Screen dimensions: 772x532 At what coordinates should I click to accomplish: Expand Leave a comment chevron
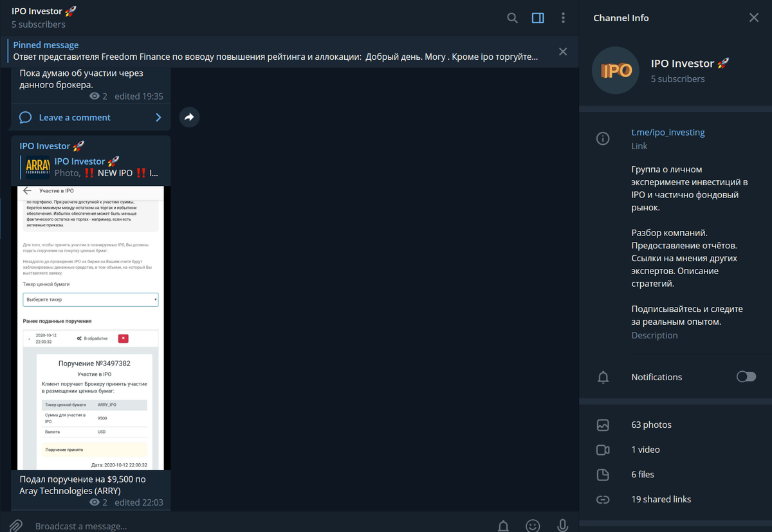[x=158, y=117]
